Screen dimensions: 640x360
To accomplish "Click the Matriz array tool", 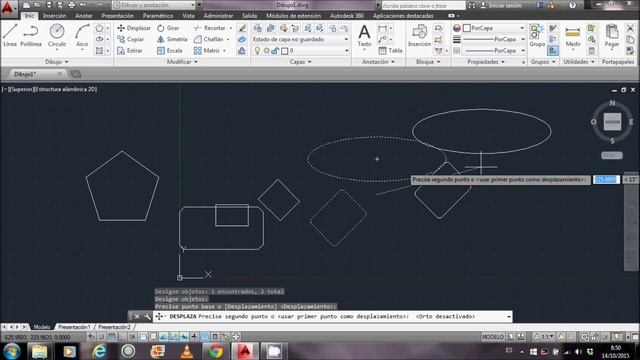I will pyautogui.click(x=207, y=51).
